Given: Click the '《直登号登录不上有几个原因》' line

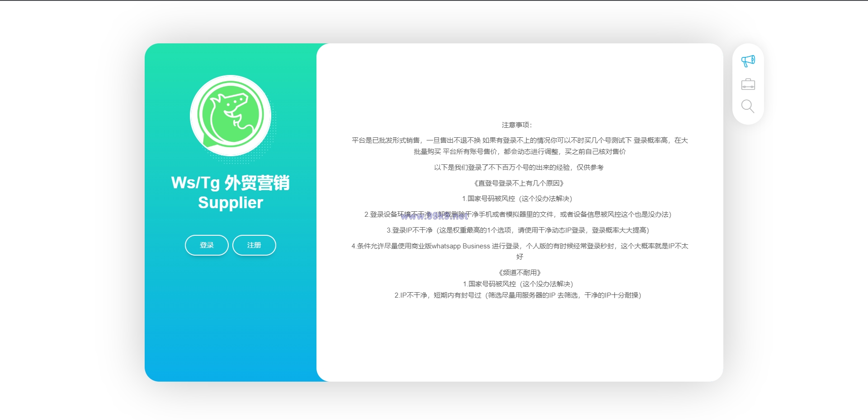Looking at the screenshot, I should 519,183.
